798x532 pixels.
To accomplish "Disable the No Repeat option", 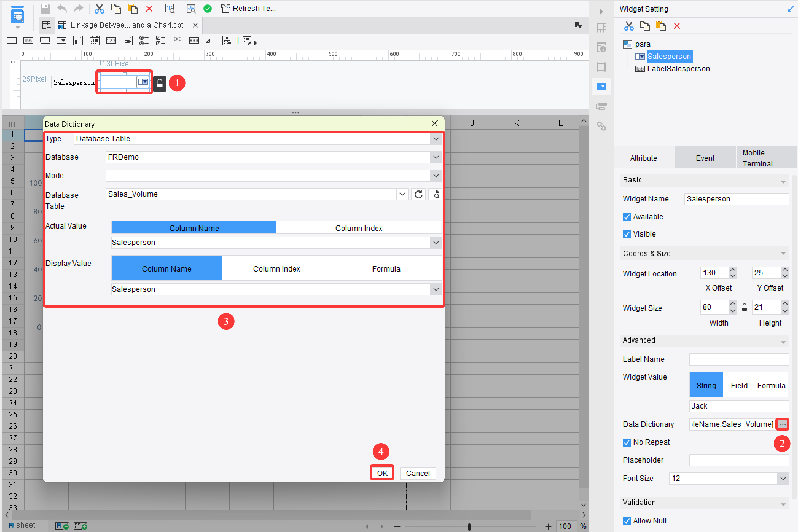I will tap(627, 442).
